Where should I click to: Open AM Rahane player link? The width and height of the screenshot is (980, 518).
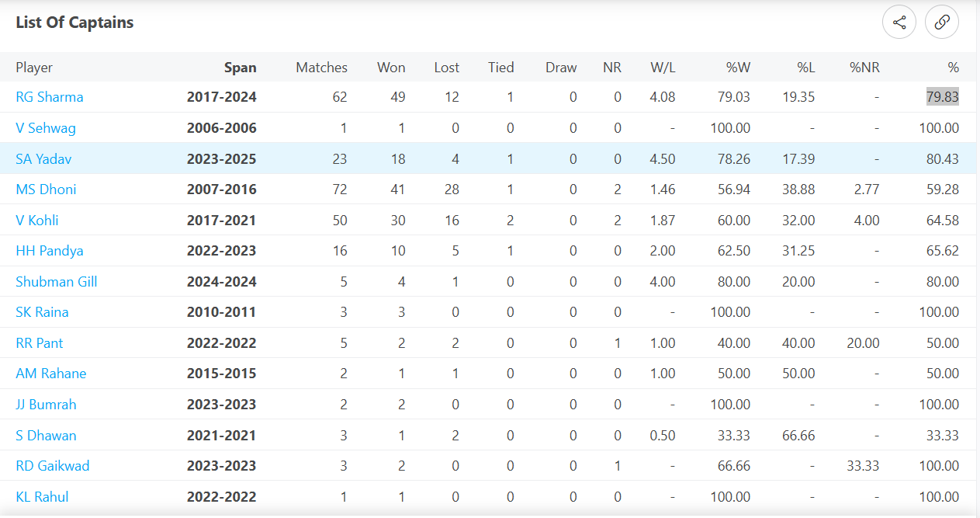click(x=51, y=374)
